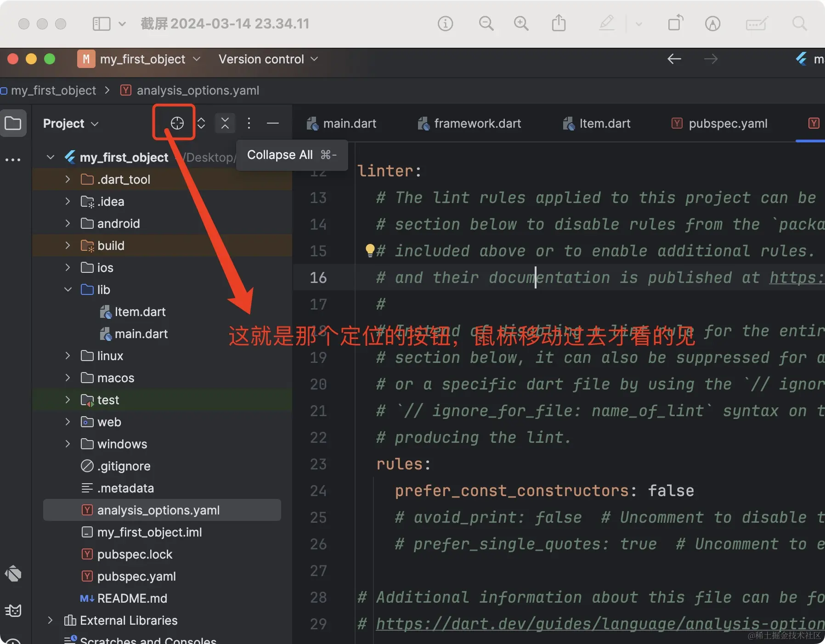This screenshot has width=825, height=644.
Task: Select my_first_object in the breadcrumb bar
Action: pos(53,90)
